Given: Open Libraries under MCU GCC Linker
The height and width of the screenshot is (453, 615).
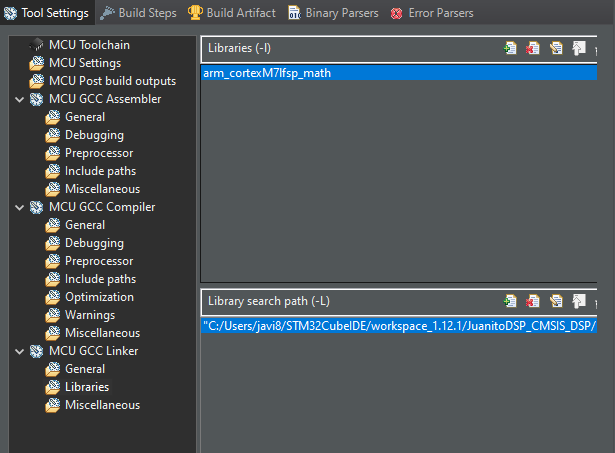Looking at the screenshot, I should [x=87, y=387].
